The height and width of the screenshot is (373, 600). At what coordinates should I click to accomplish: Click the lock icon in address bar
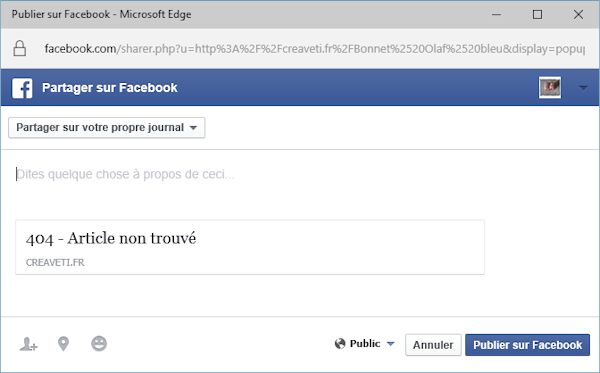click(20, 49)
